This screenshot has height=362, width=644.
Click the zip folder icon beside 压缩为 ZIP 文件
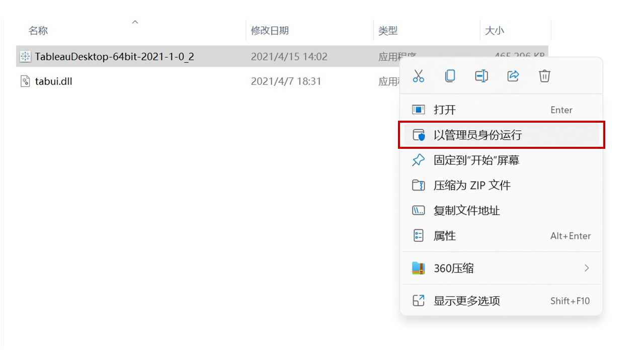[419, 185]
